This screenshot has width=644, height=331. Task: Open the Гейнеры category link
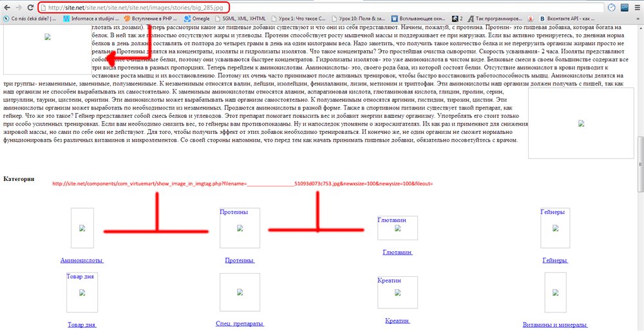click(554, 260)
